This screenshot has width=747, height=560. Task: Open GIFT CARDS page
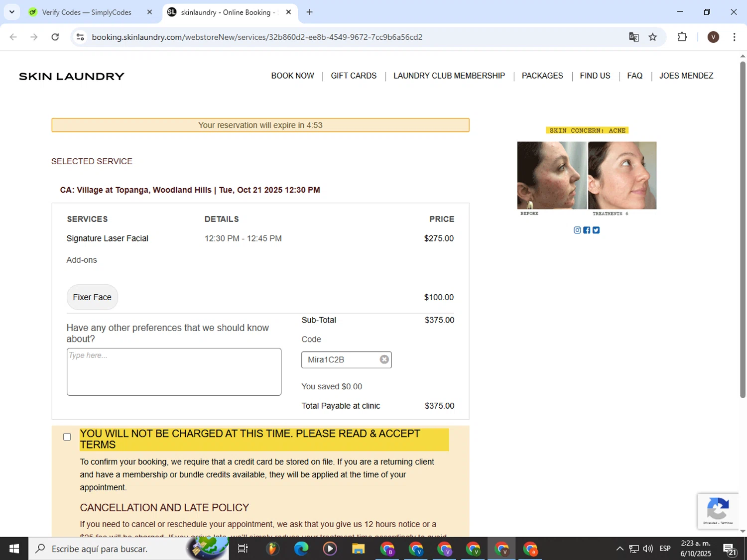[x=354, y=76]
